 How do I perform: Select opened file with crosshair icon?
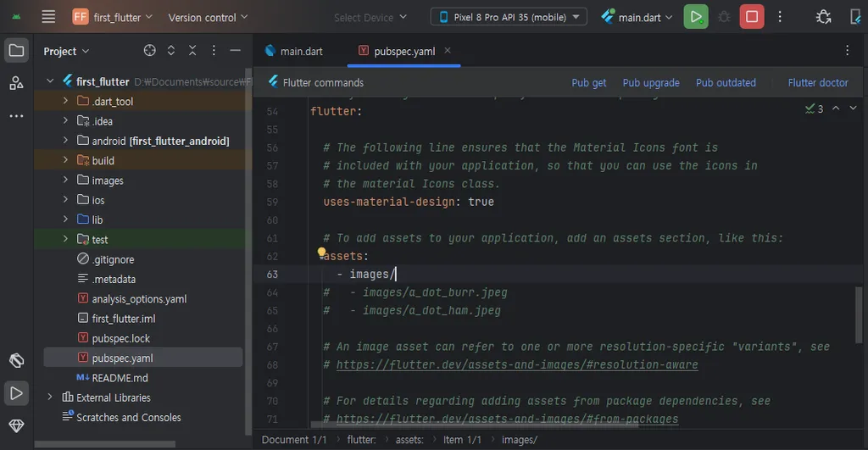[x=149, y=50]
